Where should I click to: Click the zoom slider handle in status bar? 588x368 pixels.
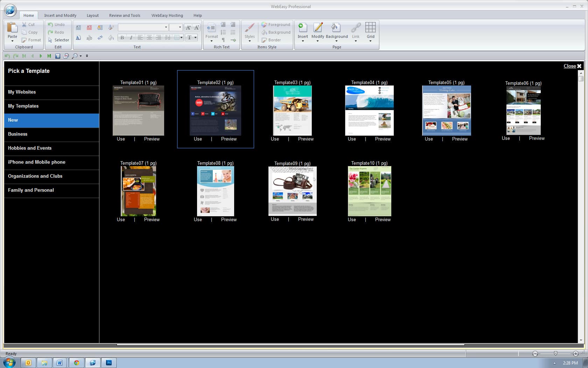pos(555,353)
